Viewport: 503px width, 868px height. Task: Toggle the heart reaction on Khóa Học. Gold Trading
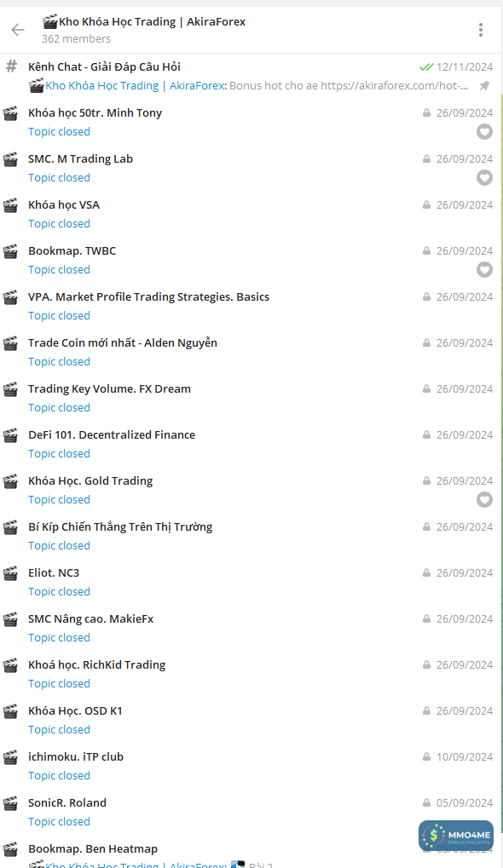[x=484, y=500]
